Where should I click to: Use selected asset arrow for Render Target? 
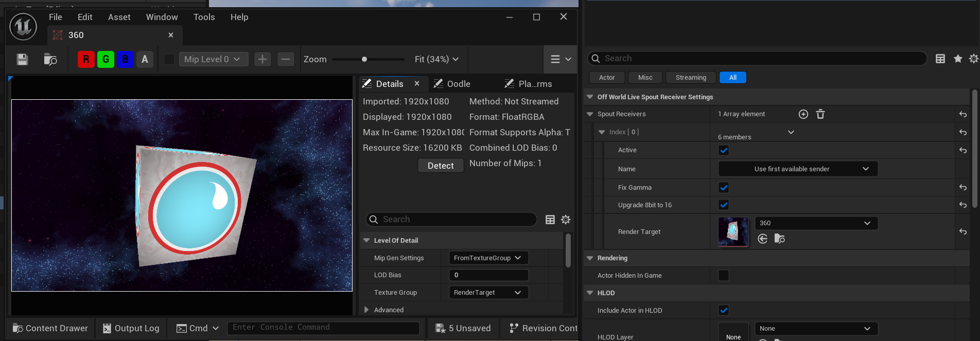pyautogui.click(x=763, y=239)
